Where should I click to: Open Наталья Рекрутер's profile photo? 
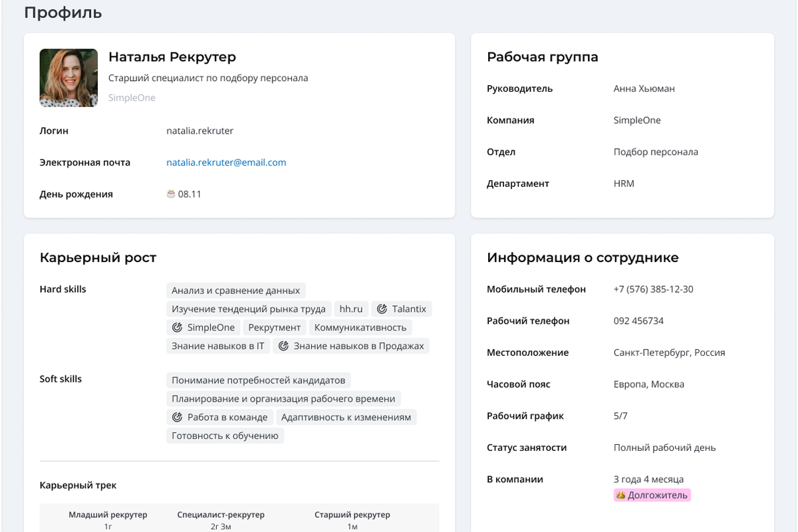click(68, 78)
